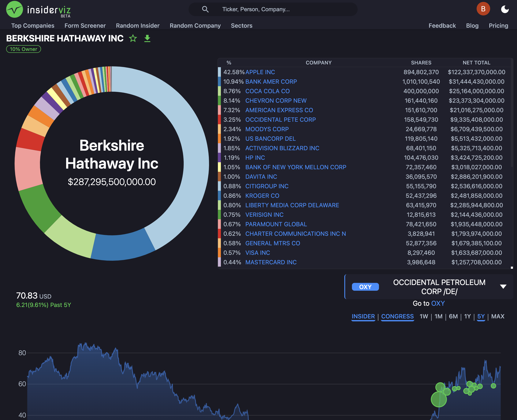Favorite Berkshire Hathaway with star icon
Viewport: 517px width, 420px height.
tap(133, 38)
